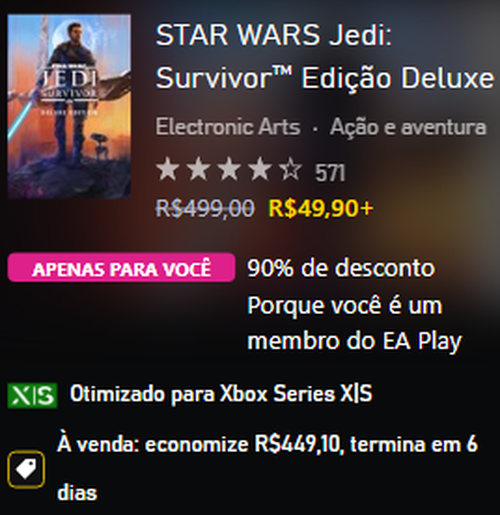
Task: Select the second rating star
Action: point(199,169)
